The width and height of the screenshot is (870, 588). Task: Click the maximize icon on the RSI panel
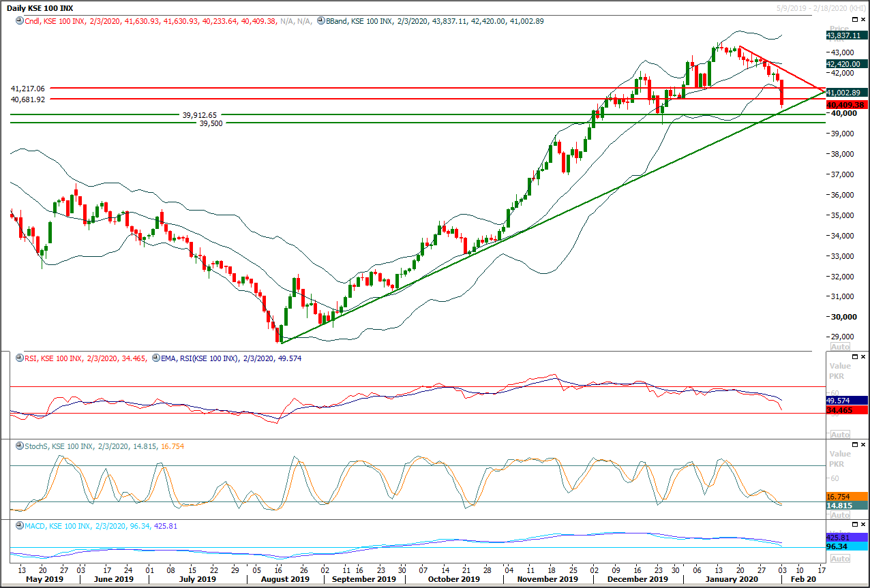(854, 356)
